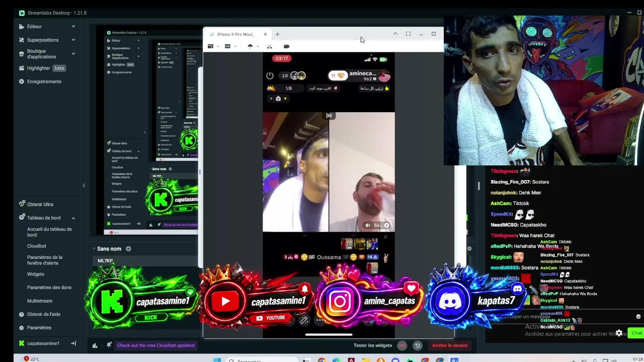644x362 pixels.
Task: Open the Cloudbot updates announcement
Action: tap(155, 345)
